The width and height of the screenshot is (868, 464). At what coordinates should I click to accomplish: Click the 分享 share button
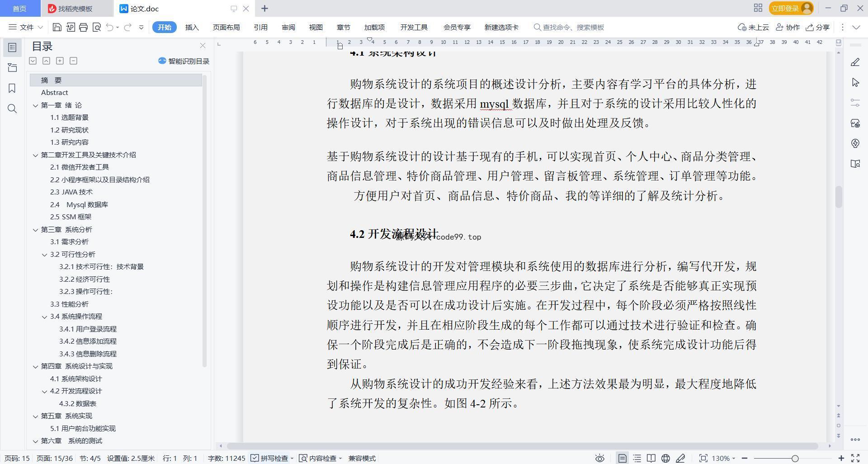pyautogui.click(x=817, y=27)
